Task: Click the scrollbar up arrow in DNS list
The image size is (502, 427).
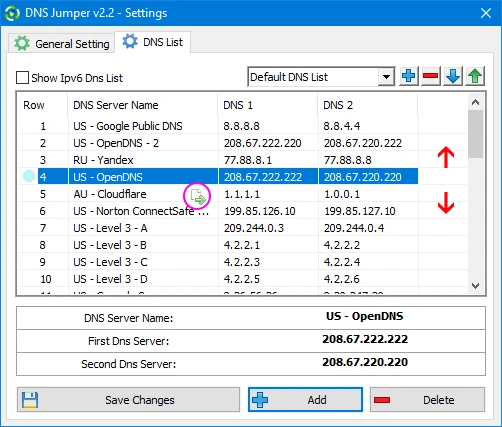Action: click(476, 102)
